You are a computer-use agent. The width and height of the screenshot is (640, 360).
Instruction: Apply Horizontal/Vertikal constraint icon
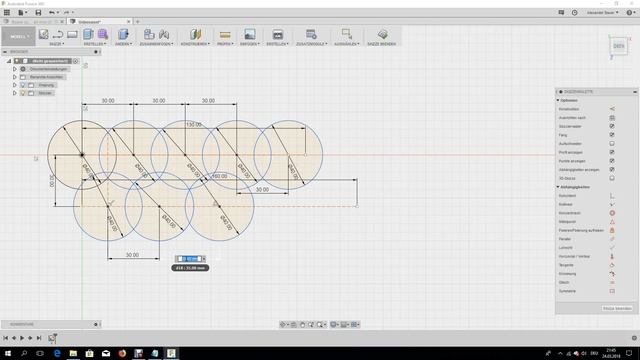(612, 256)
